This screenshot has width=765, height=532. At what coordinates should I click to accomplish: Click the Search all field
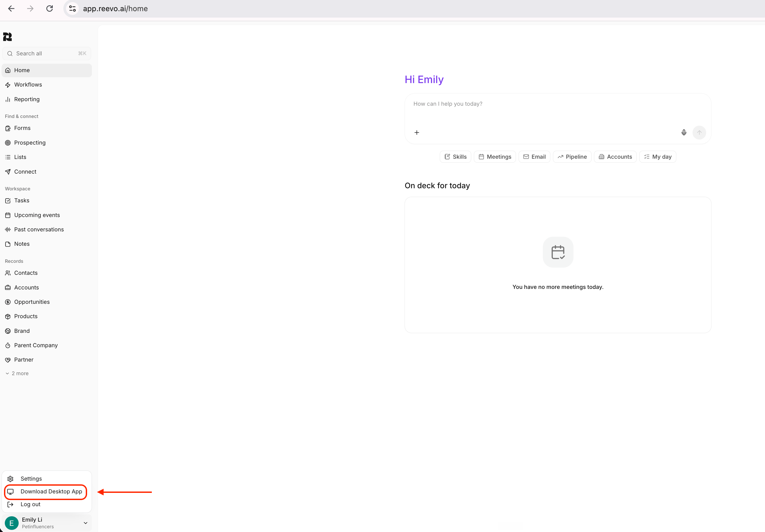(47, 54)
